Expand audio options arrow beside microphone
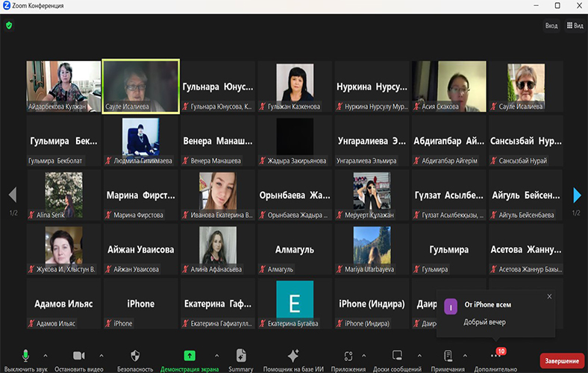Viewport: 588px width, 373px height. (45, 355)
